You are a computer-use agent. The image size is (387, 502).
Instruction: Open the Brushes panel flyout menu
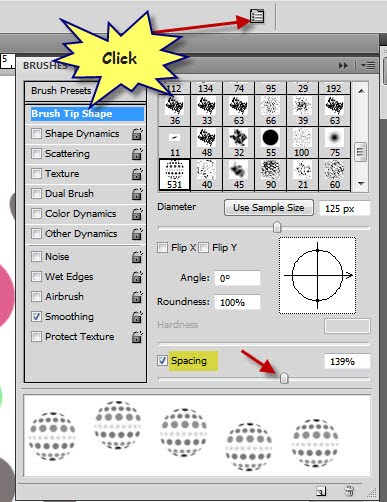368,66
